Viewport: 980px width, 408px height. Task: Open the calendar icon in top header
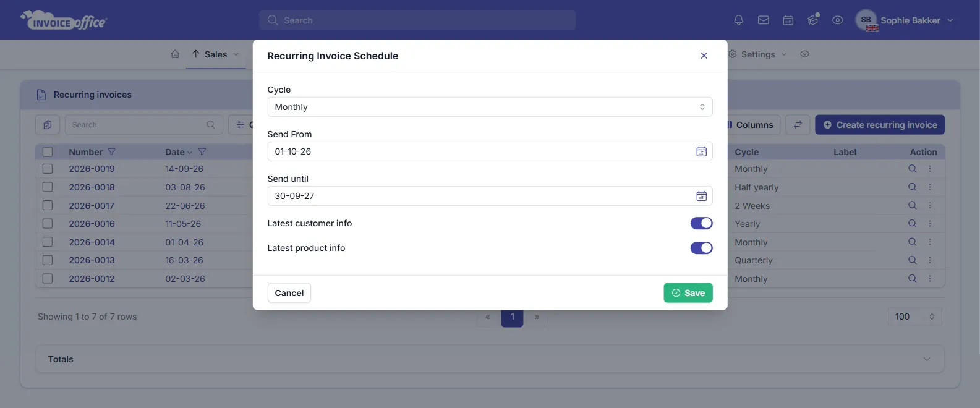tap(788, 20)
